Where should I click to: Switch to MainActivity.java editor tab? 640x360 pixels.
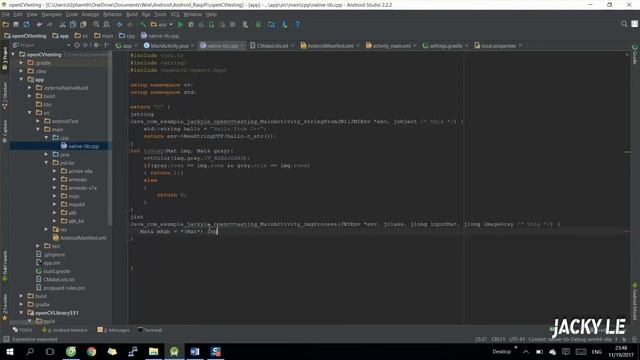click(169, 46)
